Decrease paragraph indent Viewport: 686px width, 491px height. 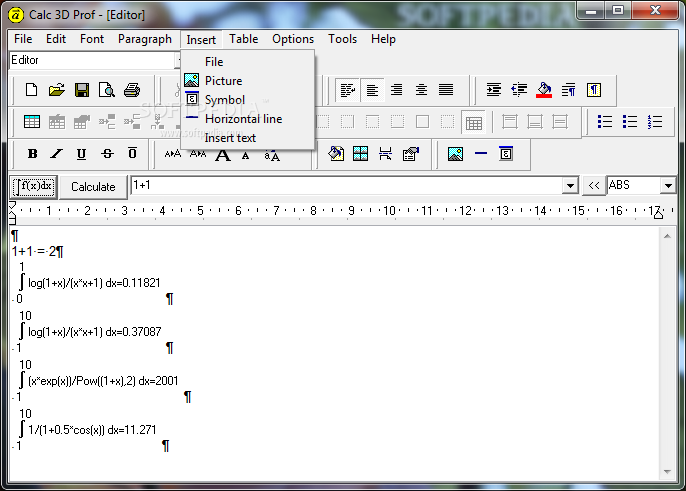point(519,90)
